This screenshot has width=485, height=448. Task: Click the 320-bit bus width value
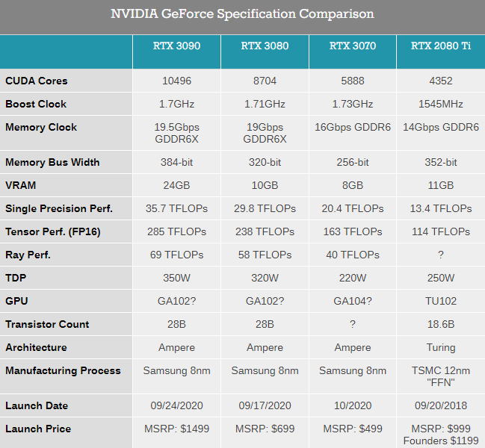265,163
